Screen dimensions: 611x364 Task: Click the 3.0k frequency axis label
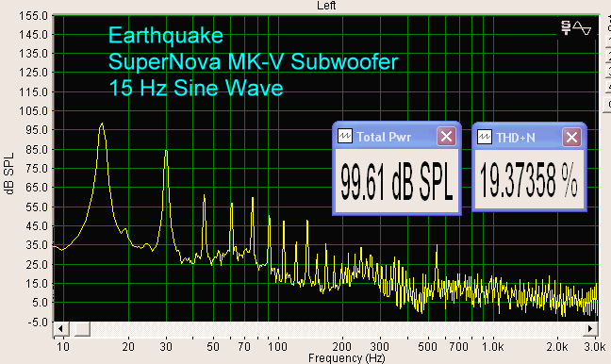(595, 346)
